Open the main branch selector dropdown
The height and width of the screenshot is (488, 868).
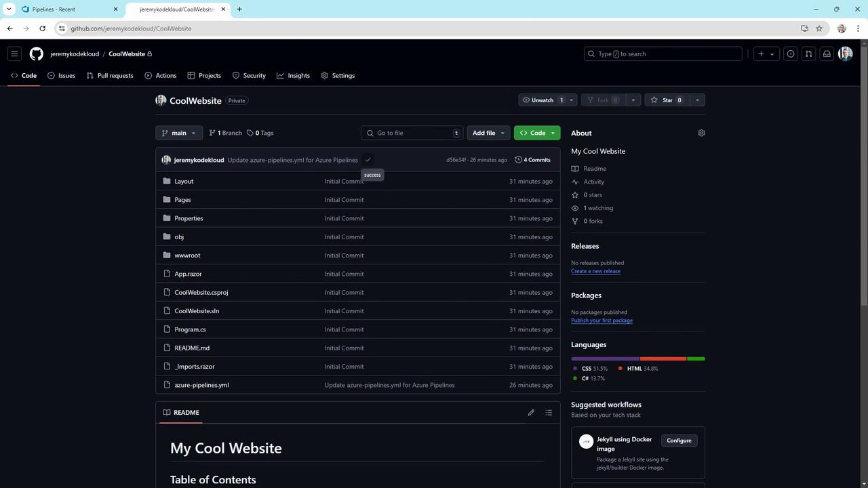point(179,133)
